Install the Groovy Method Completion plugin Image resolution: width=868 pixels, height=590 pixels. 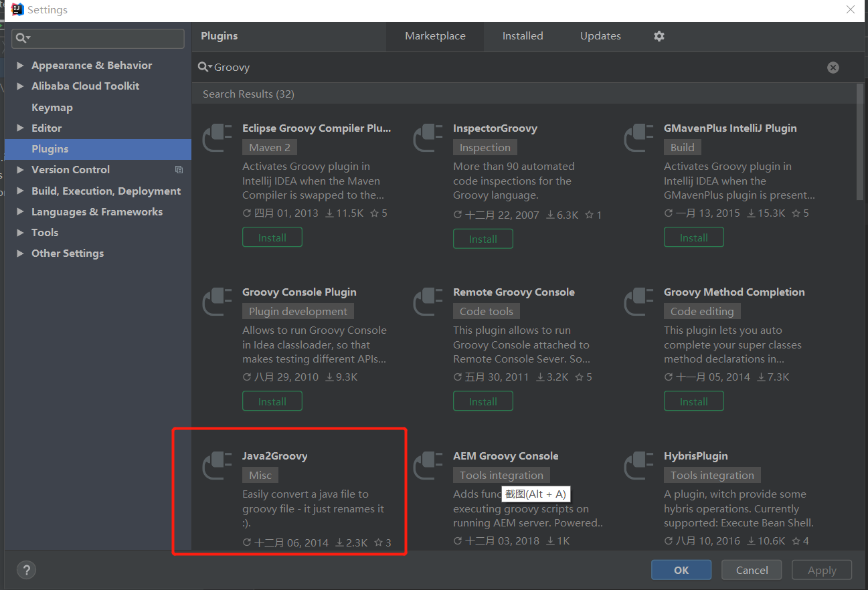tap(694, 401)
